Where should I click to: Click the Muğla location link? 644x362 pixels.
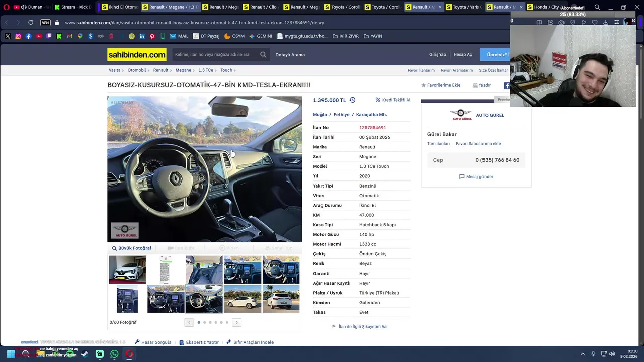coord(320,115)
